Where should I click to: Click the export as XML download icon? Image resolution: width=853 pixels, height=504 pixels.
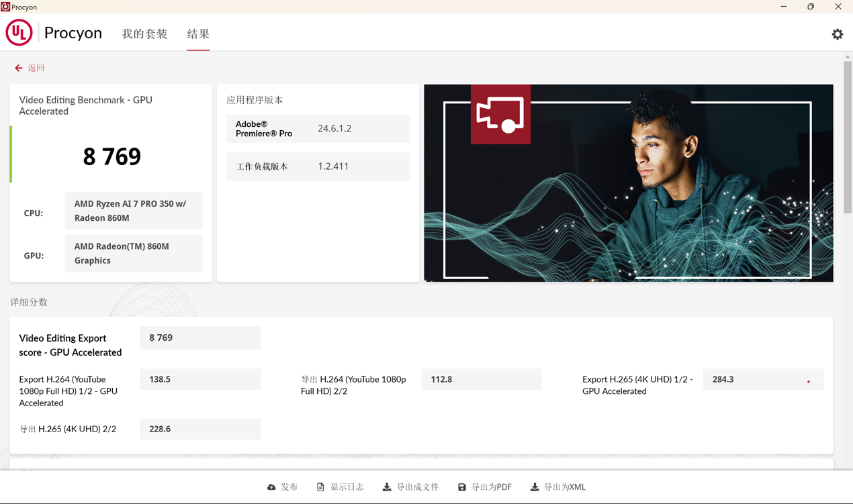[x=535, y=487]
